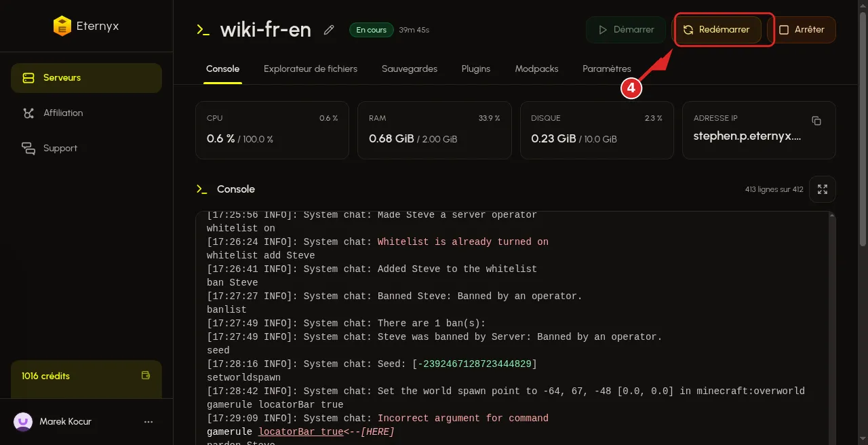Click the 'There are 1 ban(s):' line
The width and height of the screenshot is (868, 445).
[x=347, y=324]
